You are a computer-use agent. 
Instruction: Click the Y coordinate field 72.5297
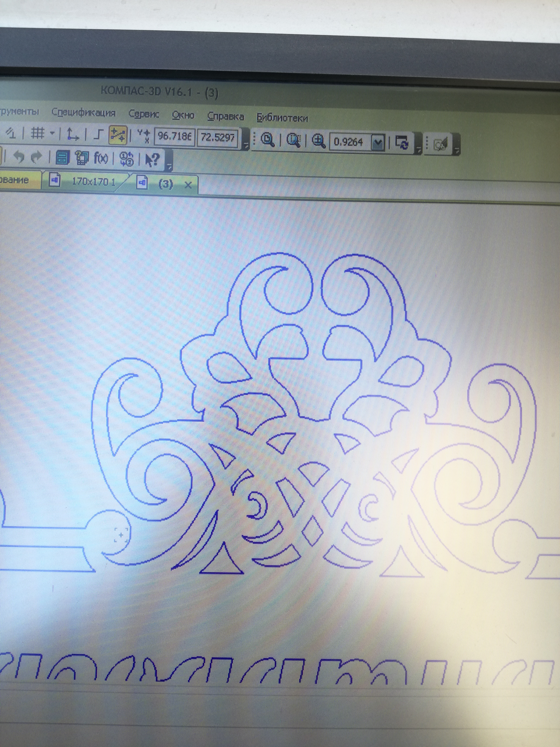click(x=217, y=137)
